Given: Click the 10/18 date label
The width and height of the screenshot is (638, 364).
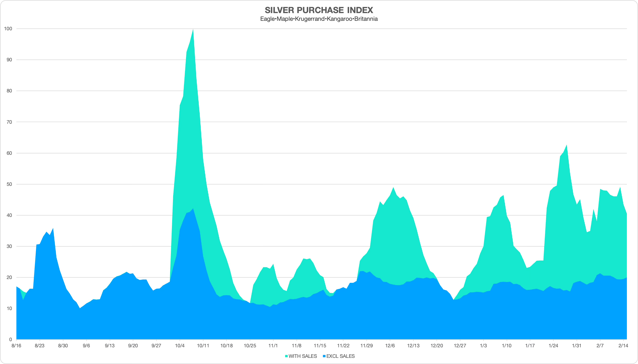Looking at the screenshot, I should [226, 346].
